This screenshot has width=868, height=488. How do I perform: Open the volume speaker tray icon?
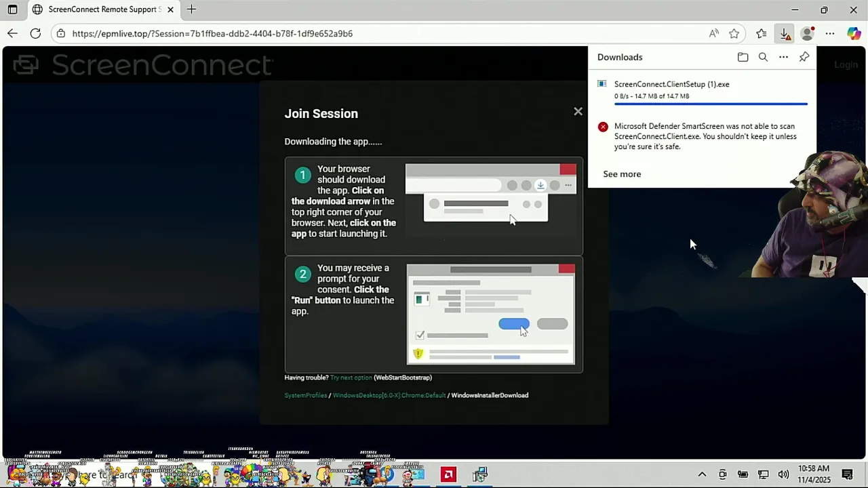[x=783, y=474]
